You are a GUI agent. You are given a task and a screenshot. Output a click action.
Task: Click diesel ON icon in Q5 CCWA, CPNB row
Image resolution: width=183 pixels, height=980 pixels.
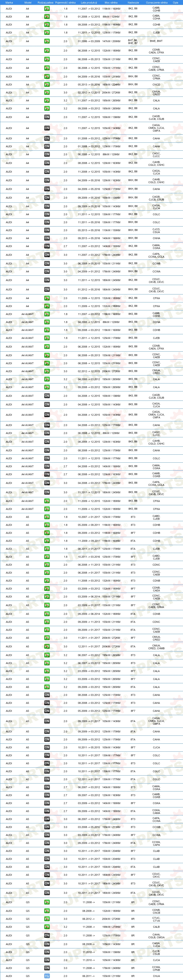(x=47, y=968)
